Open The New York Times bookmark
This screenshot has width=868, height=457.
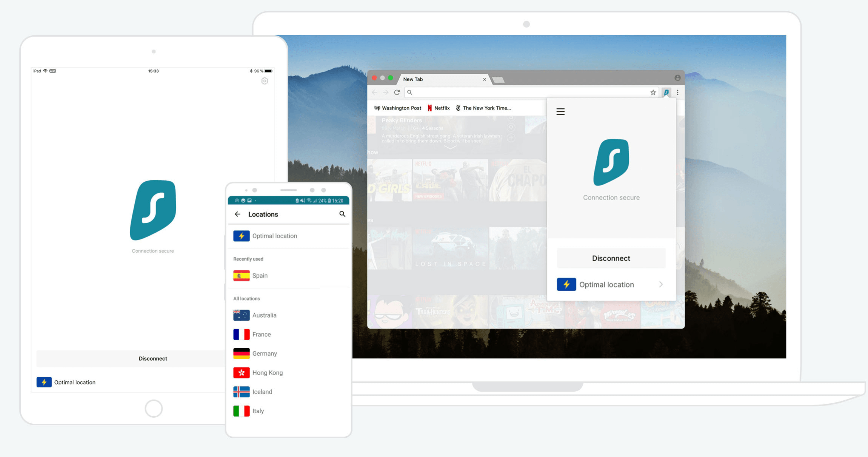(x=483, y=108)
